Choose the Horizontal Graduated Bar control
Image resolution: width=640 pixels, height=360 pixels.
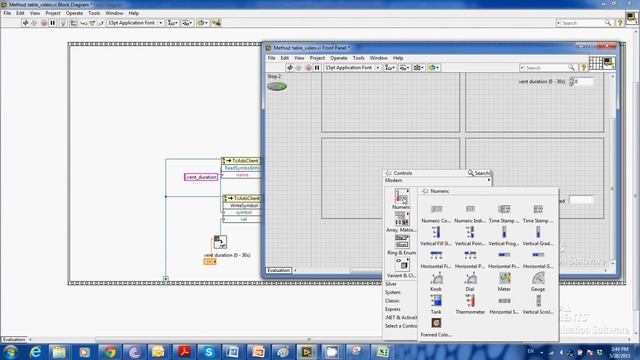click(x=538, y=259)
